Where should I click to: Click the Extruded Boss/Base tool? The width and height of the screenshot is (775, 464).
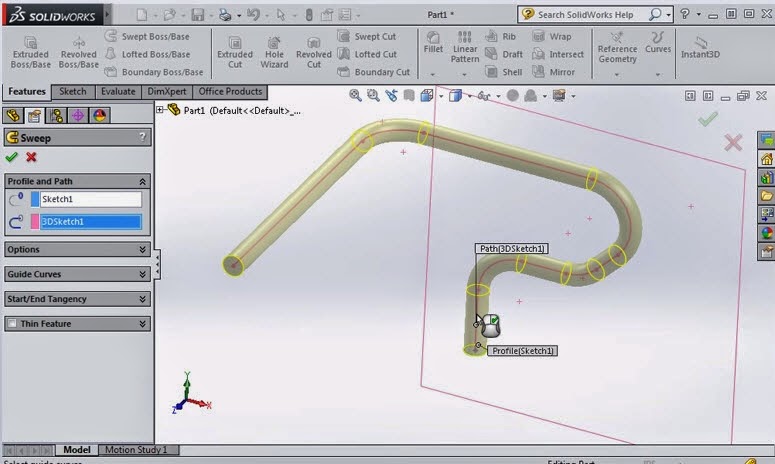pos(30,52)
